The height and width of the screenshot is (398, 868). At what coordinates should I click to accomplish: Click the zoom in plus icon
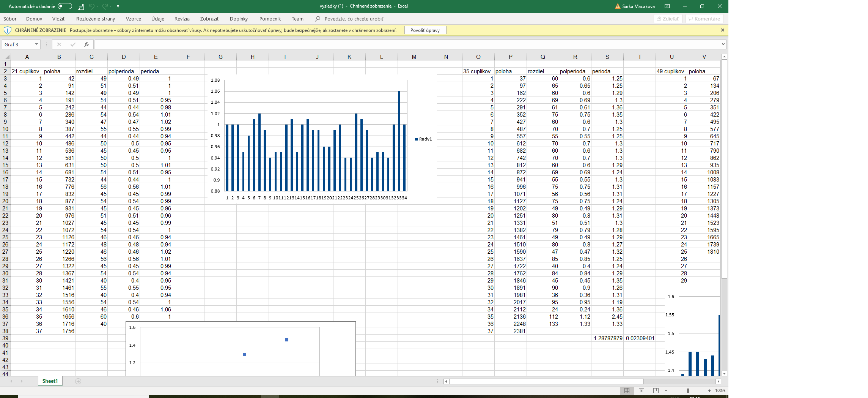[x=709, y=390]
